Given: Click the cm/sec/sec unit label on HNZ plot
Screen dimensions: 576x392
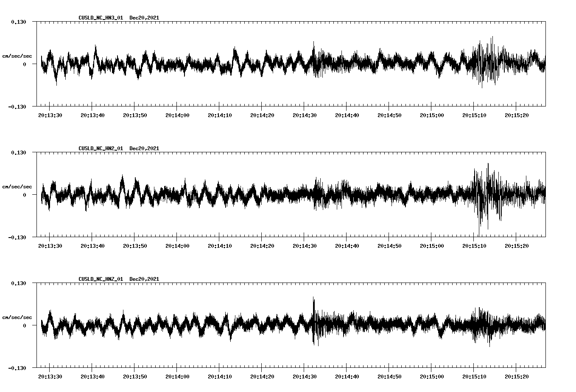Looking at the screenshot, I should click(x=17, y=317).
